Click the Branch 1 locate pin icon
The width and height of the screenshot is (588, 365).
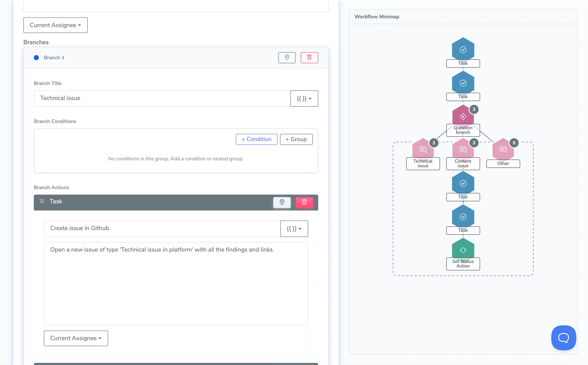tap(287, 57)
